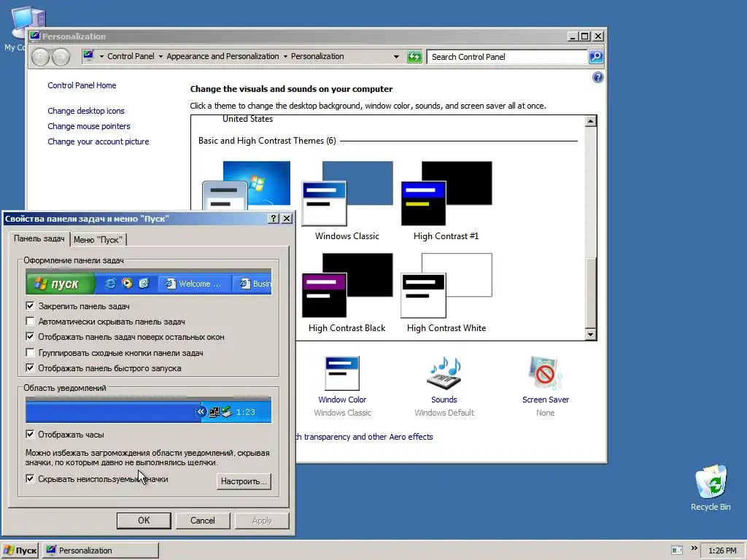Select the Windows Classic theme thumbnail
Screen dimensions: 747x560
(347, 193)
